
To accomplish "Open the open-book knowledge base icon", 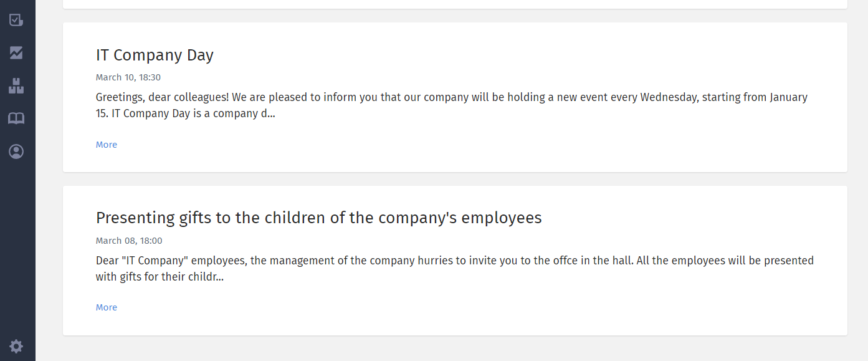I will coord(16,118).
